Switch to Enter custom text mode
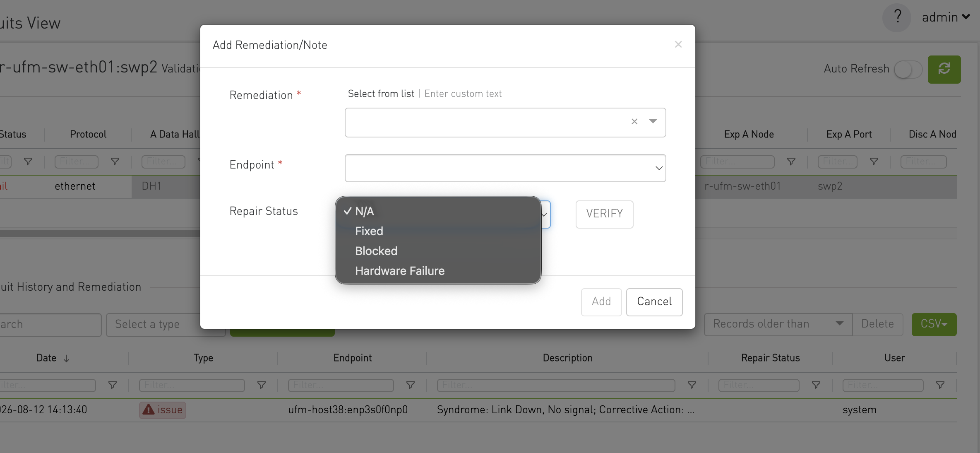Image resolution: width=980 pixels, height=453 pixels. [x=463, y=94]
